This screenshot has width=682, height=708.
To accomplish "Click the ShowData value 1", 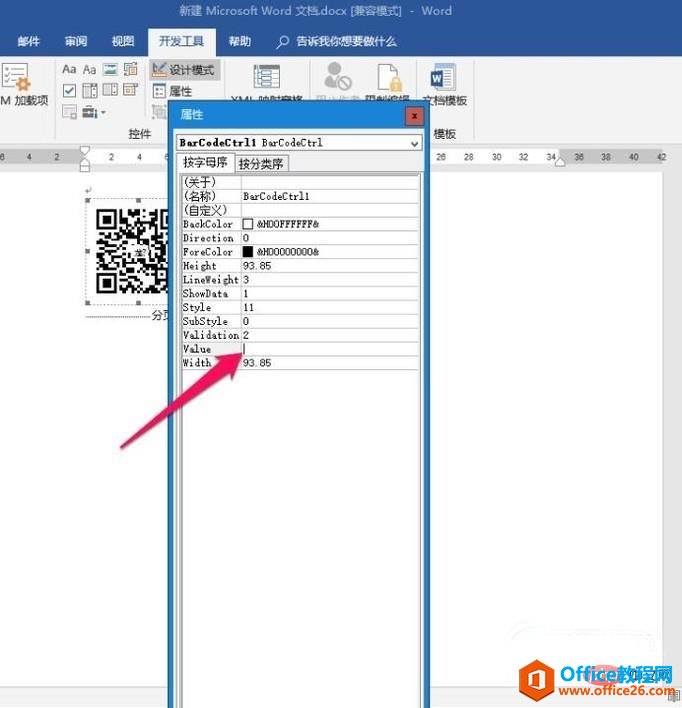I will point(330,294).
